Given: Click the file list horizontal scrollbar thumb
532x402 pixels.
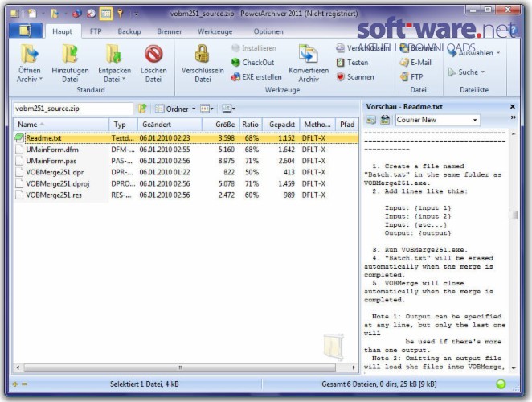Looking at the screenshot, I should click(x=180, y=367).
